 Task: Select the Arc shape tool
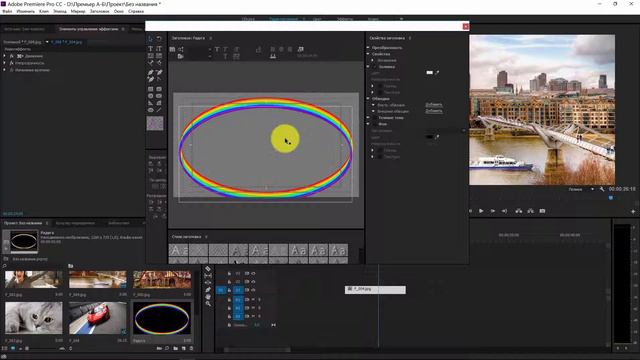159,103
